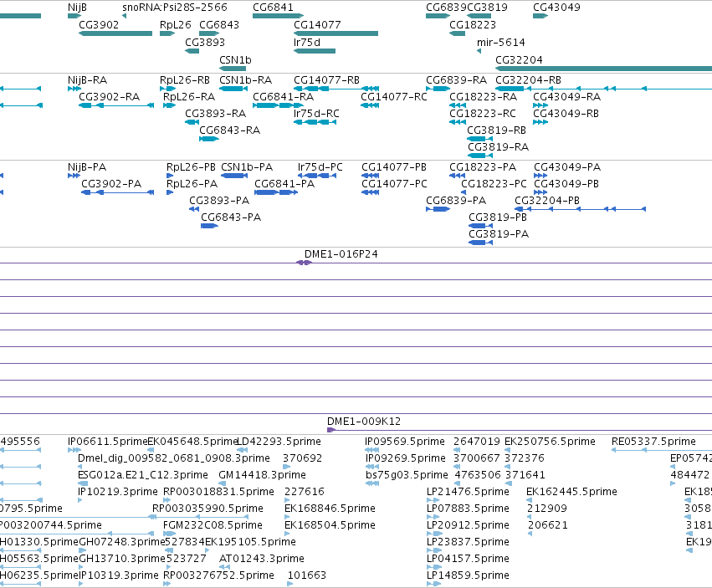Open the ESG012a.E21_C12.3prime EST label
This screenshot has height=588, width=712.
pyautogui.click(x=143, y=475)
